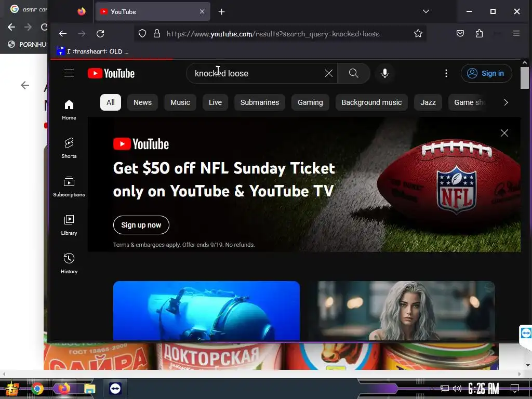Click Sign up now on the banner
The width and height of the screenshot is (532, 399).
point(141,225)
